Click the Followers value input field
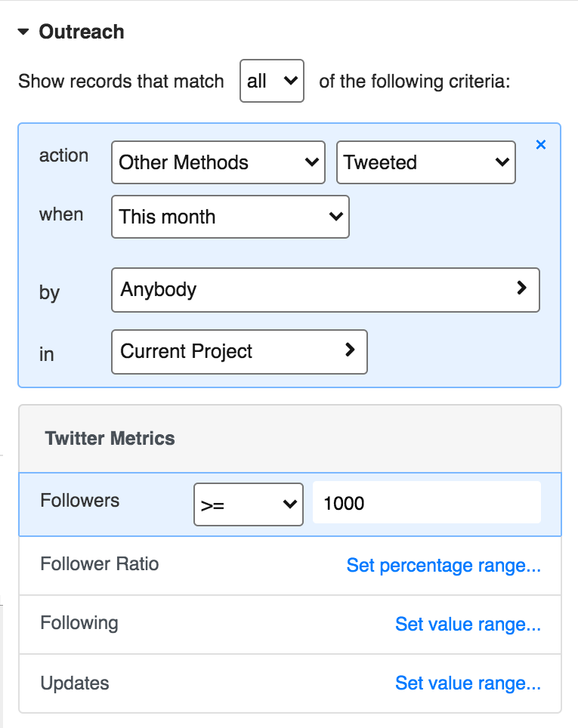This screenshot has height=728, width=578. (x=426, y=503)
